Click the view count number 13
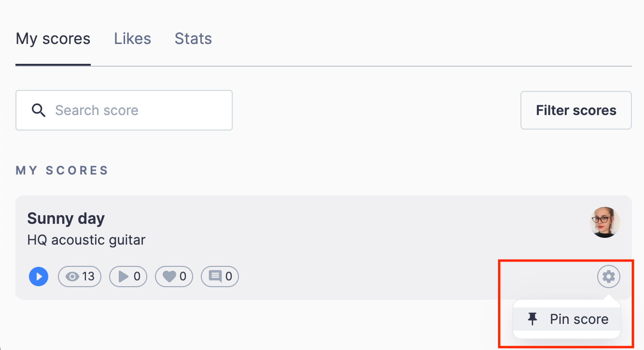Screen dimensions: 644x350 tap(88, 277)
